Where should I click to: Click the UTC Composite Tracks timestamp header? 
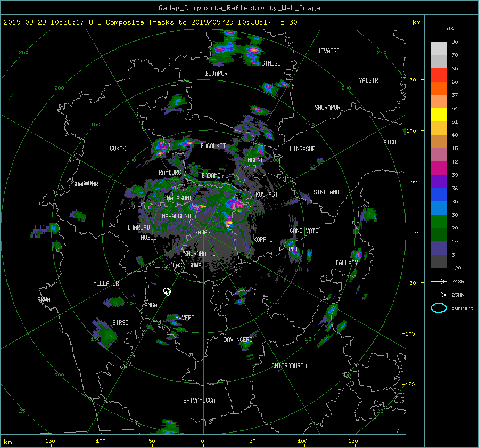pos(150,22)
